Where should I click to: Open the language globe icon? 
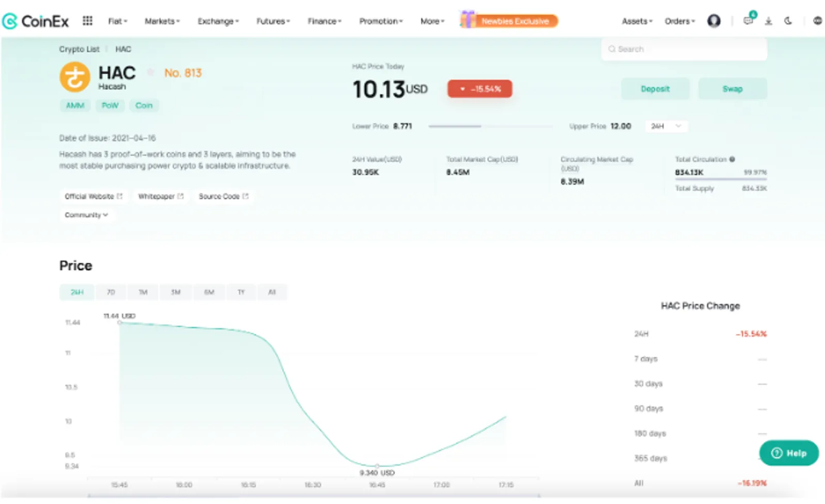(817, 21)
